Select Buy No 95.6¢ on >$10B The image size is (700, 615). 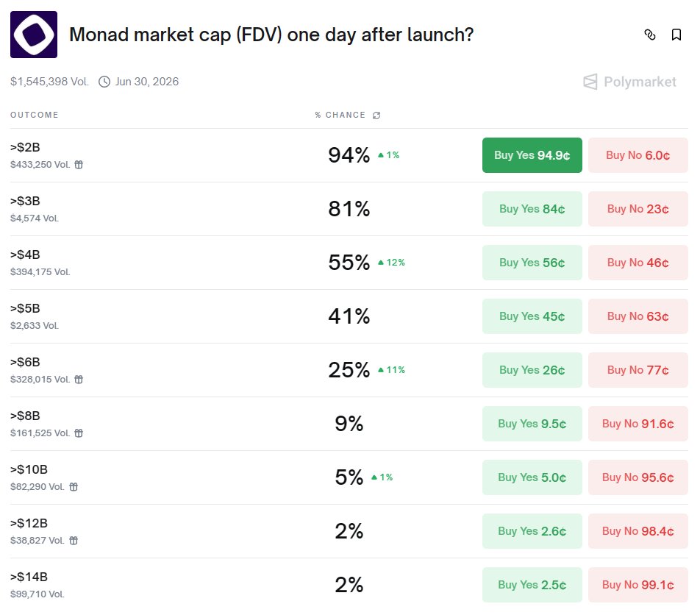(637, 477)
